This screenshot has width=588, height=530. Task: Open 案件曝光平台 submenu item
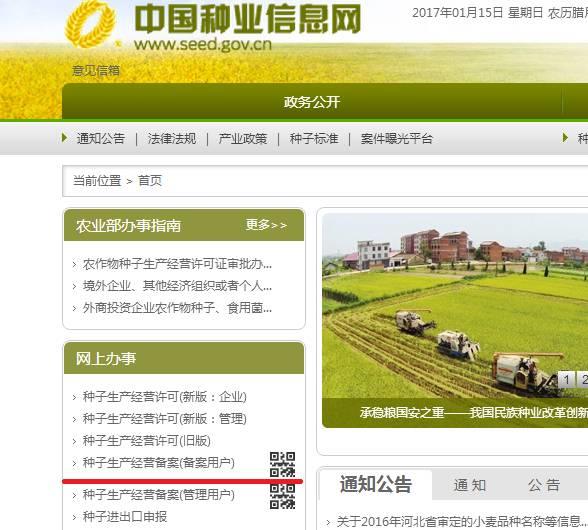coord(396,138)
